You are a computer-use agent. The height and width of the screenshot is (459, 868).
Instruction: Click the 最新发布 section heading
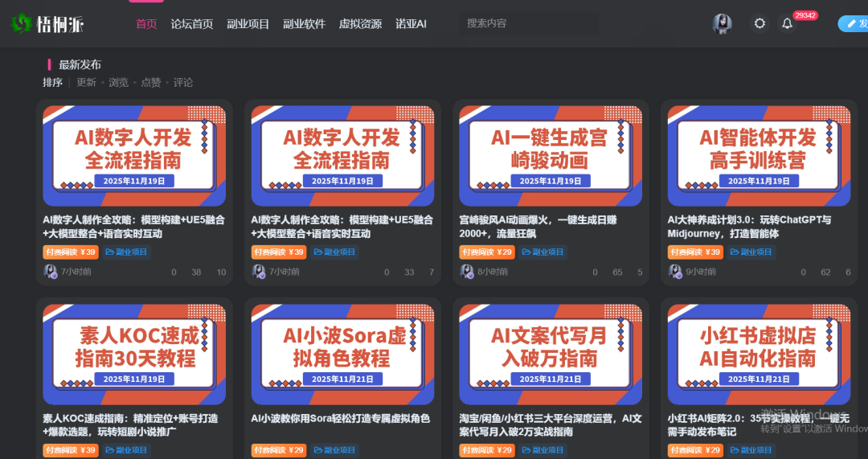pos(80,65)
